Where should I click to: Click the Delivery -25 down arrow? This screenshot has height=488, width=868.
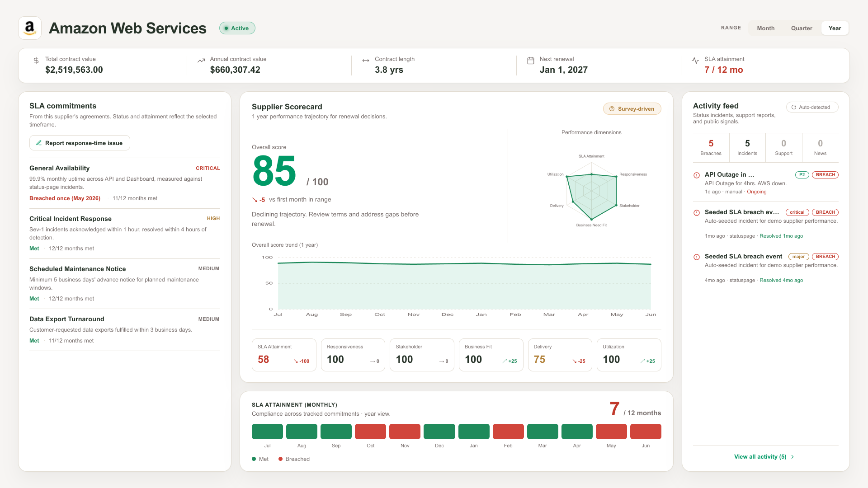[575, 361]
